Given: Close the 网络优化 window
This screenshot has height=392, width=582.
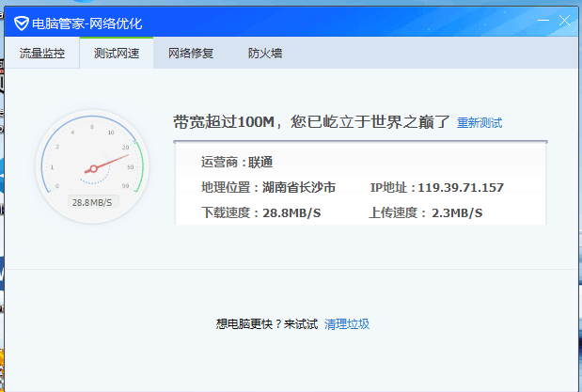Looking at the screenshot, I should pyautogui.click(x=564, y=20).
